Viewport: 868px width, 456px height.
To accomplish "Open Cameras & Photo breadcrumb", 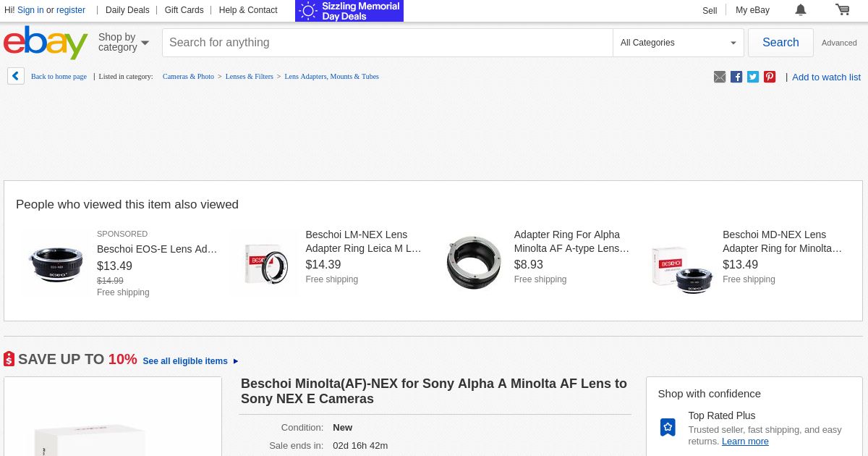I will click(x=188, y=77).
